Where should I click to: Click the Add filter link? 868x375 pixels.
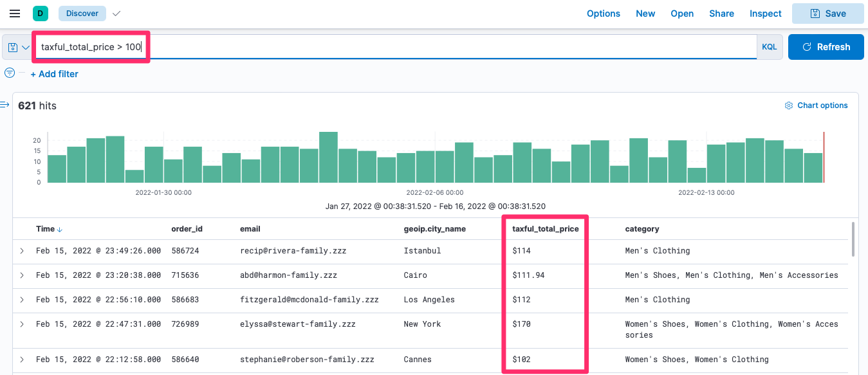point(54,74)
